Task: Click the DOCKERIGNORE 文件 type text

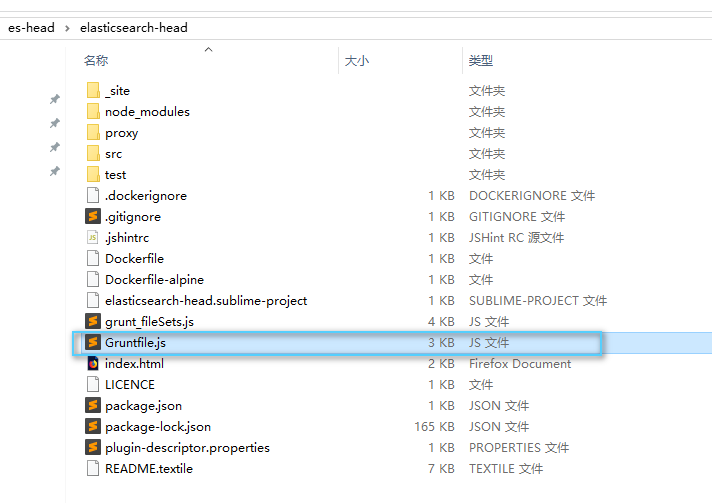Action: tap(532, 196)
